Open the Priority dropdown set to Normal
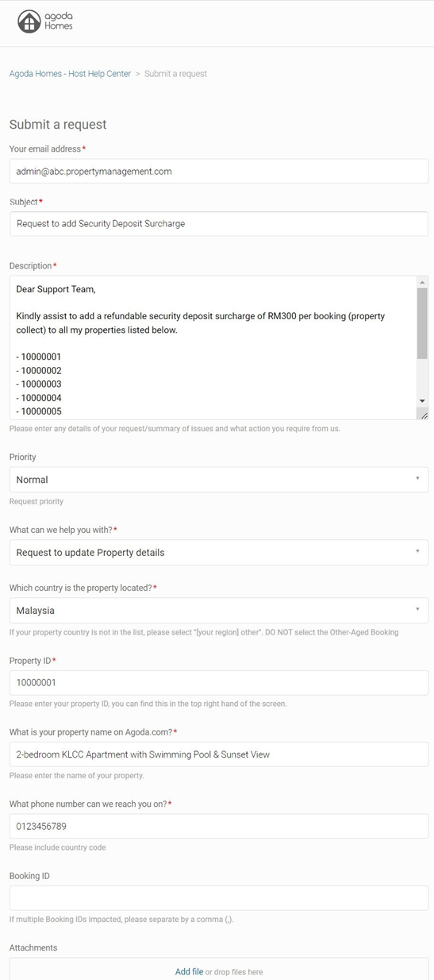This screenshot has height=980, width=434. 219,480
